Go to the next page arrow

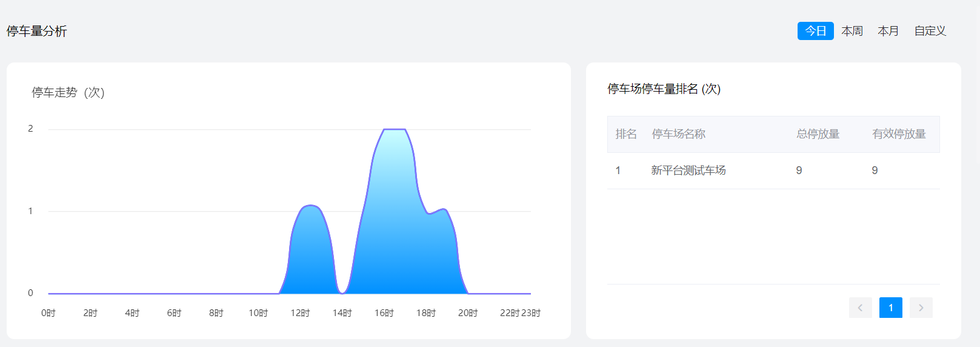[x=921, y=308]
